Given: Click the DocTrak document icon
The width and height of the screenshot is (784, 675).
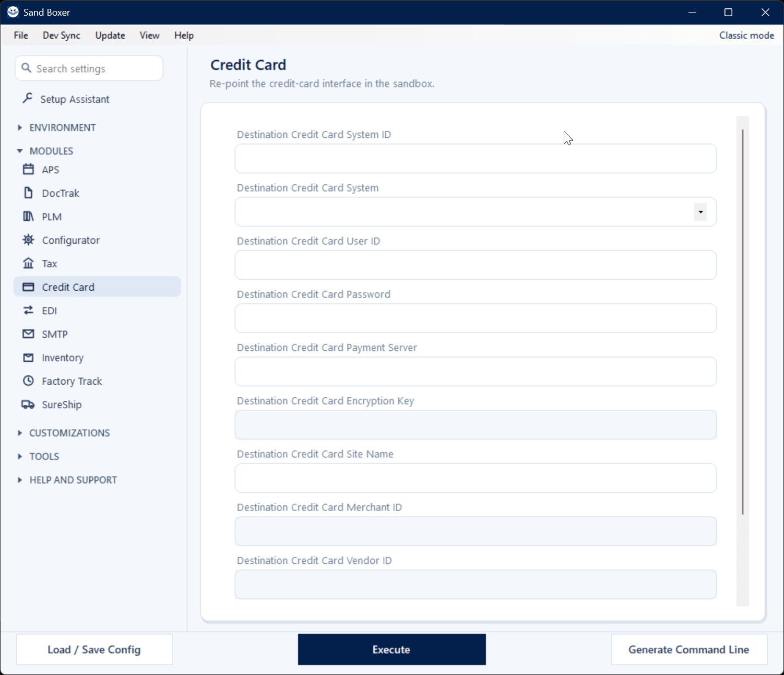Looking at the screenshot, I should point(28,193).
